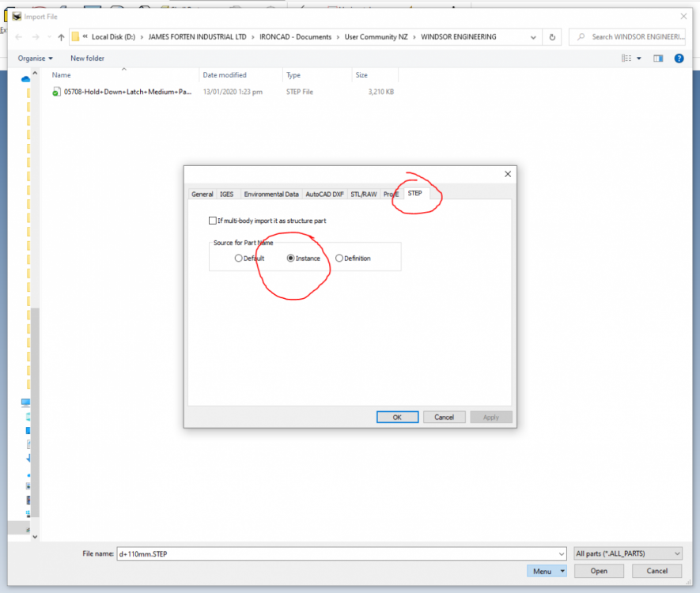Switch to the Environmental Data tab
This screenshot has height=593, width=700.
click(x=271, y=194)
